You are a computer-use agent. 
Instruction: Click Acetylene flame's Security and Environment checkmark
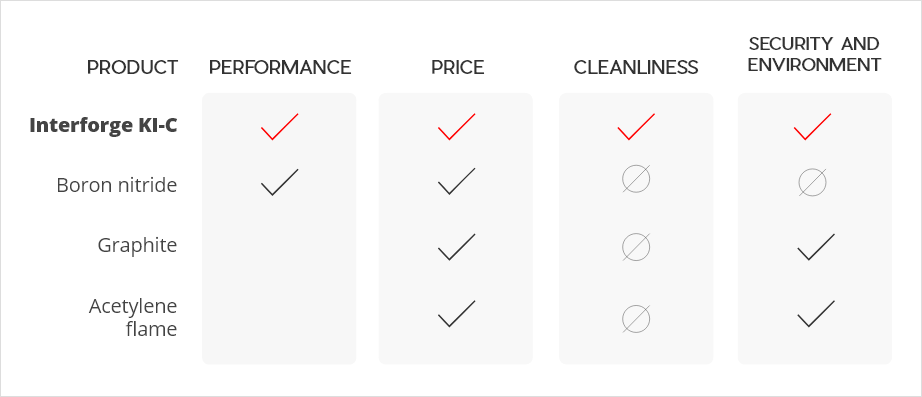[x=816, y=313]
